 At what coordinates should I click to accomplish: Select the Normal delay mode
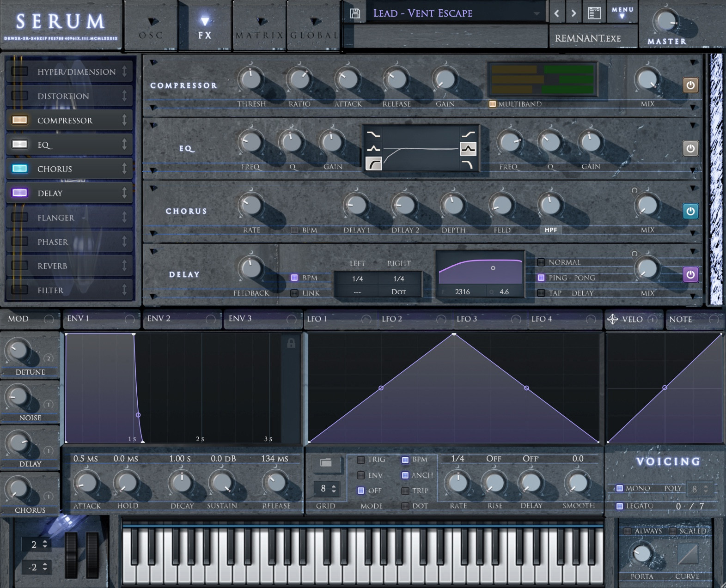pos(541,262)
